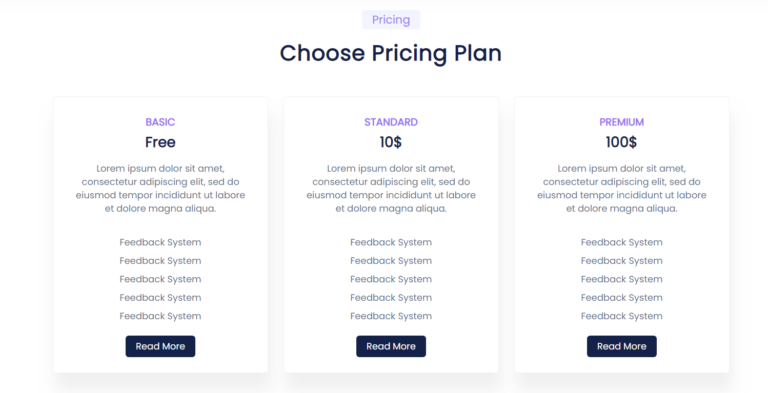Select the BASIC plan title
The height and width of the screenshot is (393, 768).
tap(160, 122)
